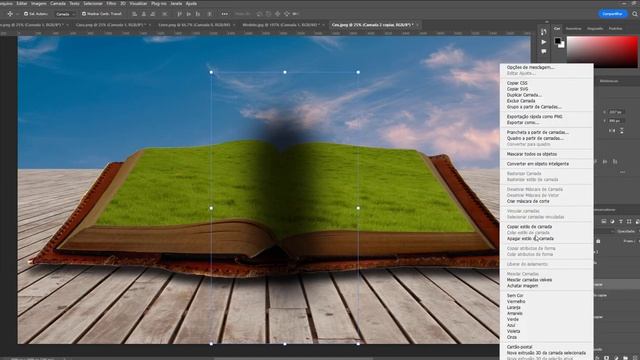This screenshot has height=360, width=640.
Task: Select Violeta layer color label
Action: tap(513, 331)
